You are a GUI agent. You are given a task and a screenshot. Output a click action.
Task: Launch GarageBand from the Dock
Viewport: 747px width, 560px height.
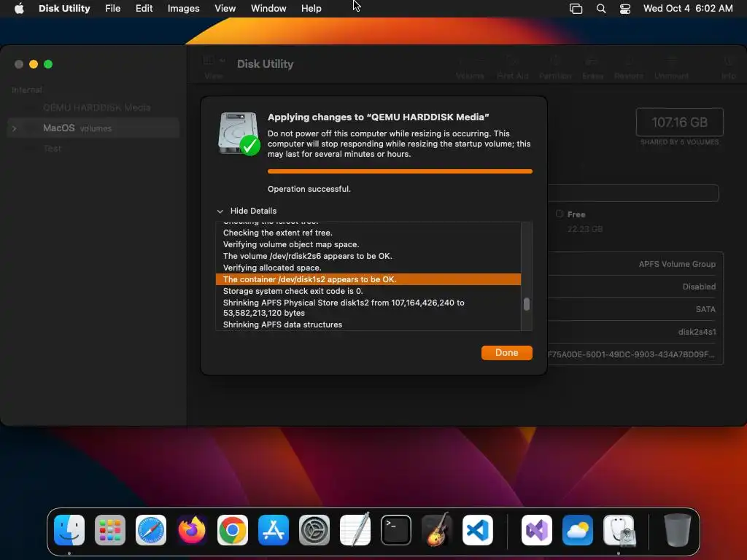coord(437,529)
